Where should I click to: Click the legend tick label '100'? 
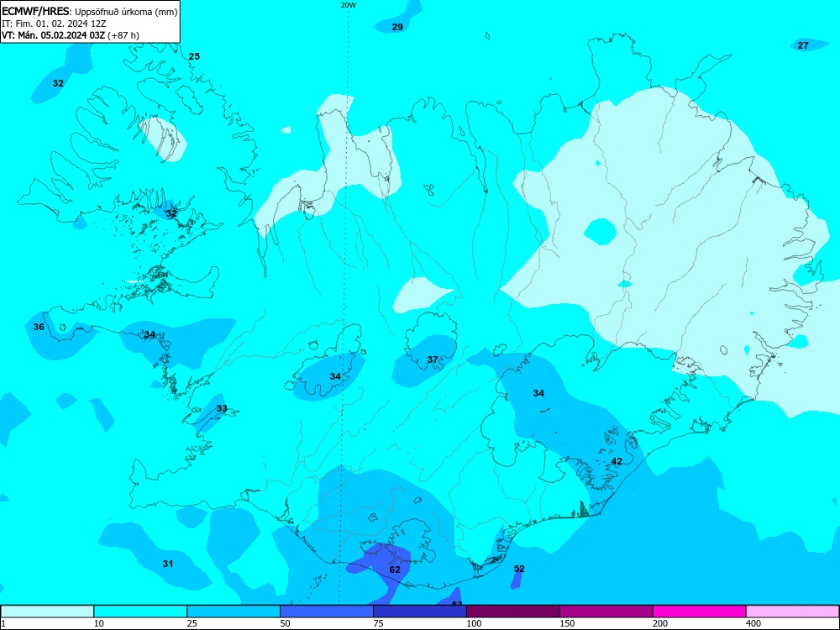click(x=474, y=623)
